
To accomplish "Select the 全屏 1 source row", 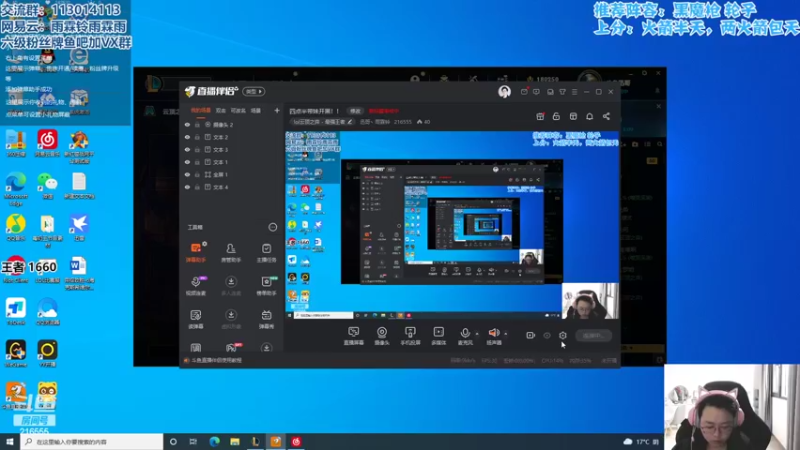I will coord(232,174).
